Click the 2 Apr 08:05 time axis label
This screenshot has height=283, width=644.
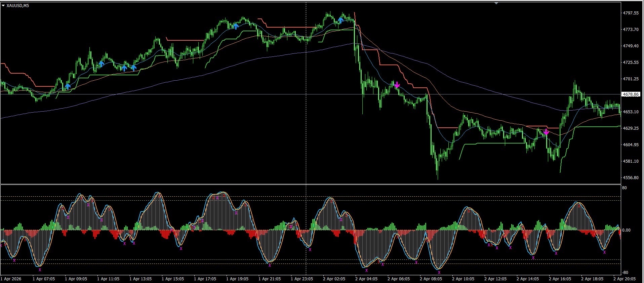click(431, 279)
